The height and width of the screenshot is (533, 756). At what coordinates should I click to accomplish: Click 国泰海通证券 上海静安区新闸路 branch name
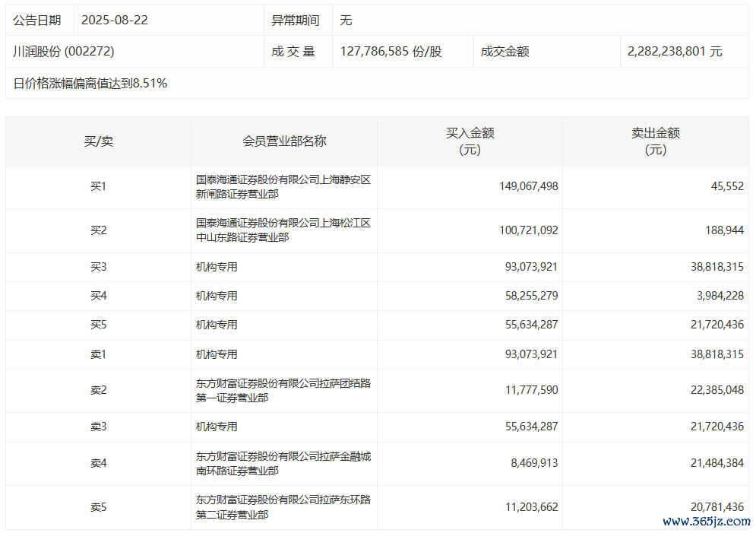[283, 187]
